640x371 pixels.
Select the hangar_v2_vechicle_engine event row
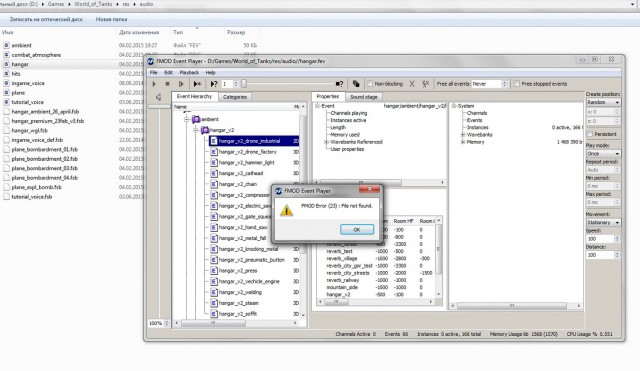tap(249, 282)
